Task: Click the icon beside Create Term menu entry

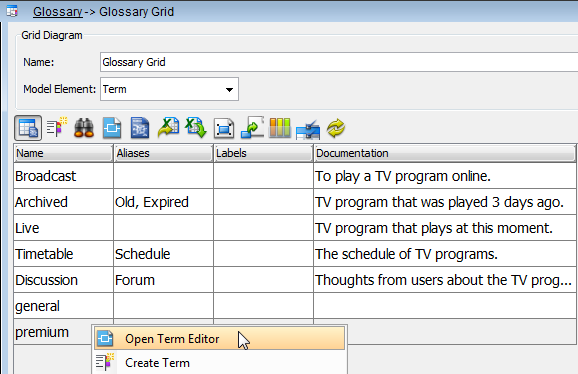Action: tap(105, 362)
